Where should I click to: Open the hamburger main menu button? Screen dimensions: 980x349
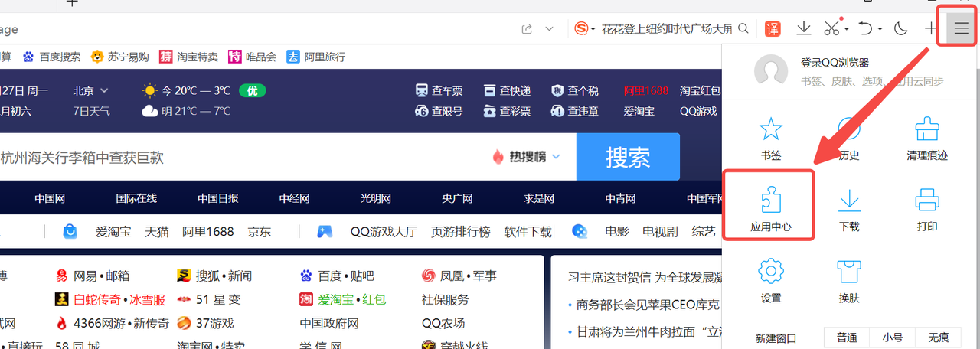(961, 29)
